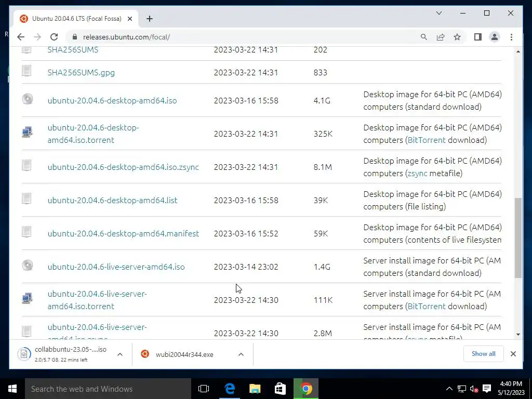The image size is (532, 399).
Task: Share this page via share icon
Action: coord(441,37)
